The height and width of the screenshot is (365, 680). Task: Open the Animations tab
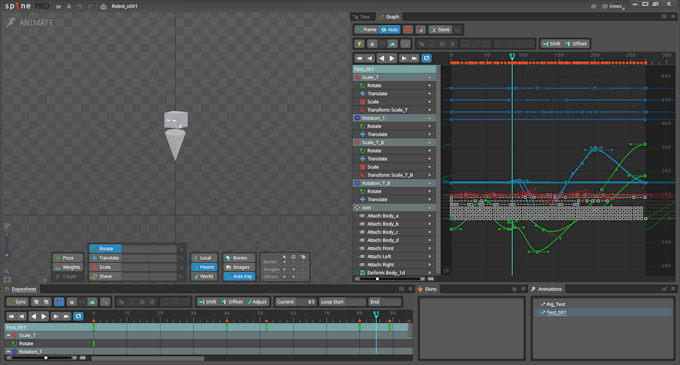pos(546,289)
